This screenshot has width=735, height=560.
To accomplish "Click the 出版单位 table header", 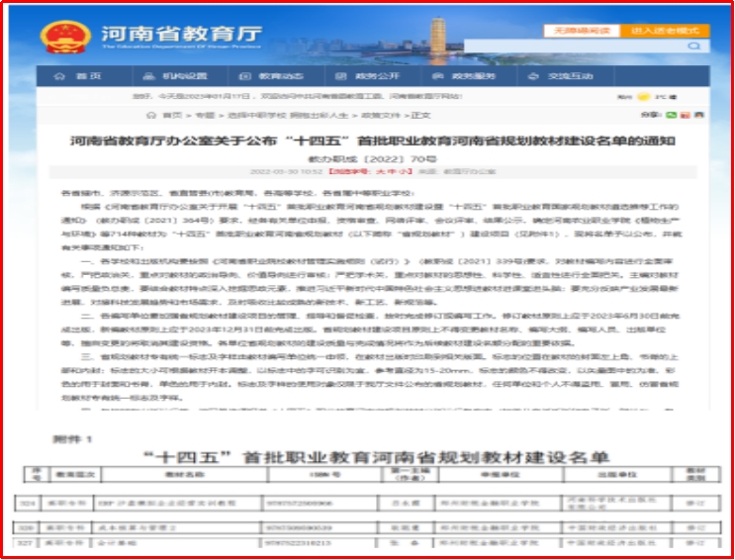I will [617, 475].
